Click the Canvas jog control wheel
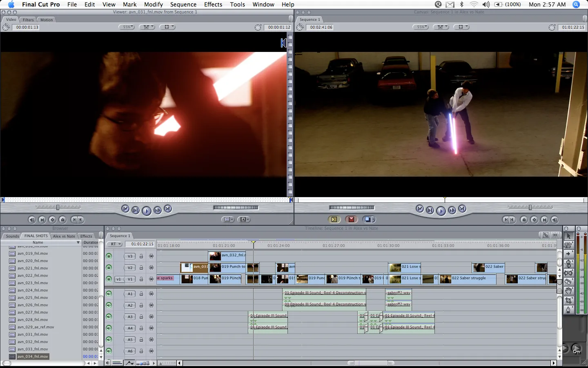588x368 pixels. (352, 207)
